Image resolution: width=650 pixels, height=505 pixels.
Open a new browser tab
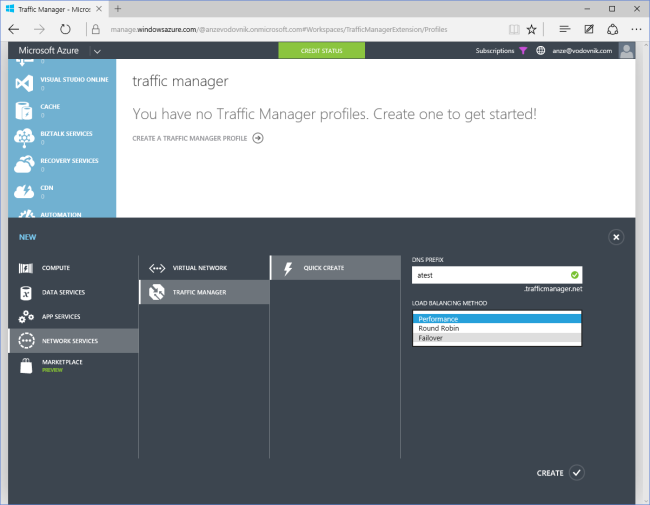point(118,9)
